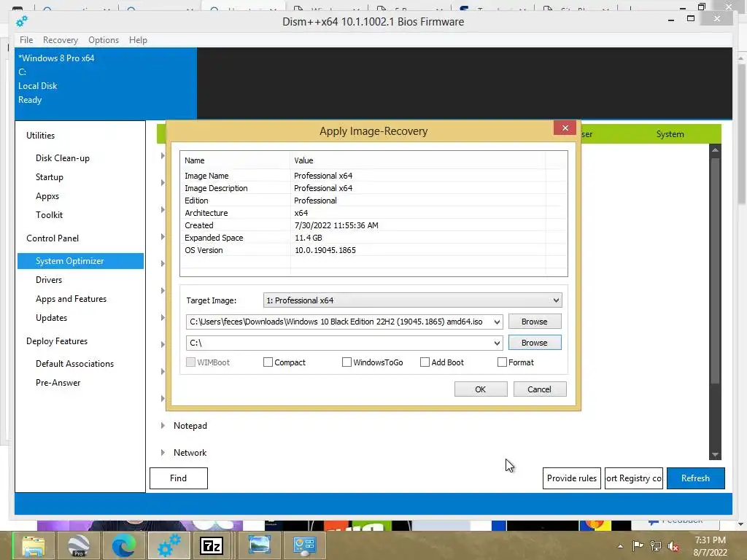Click OK in Apply Image dialog
747x560 pixels.
click(x=481, y=389)
